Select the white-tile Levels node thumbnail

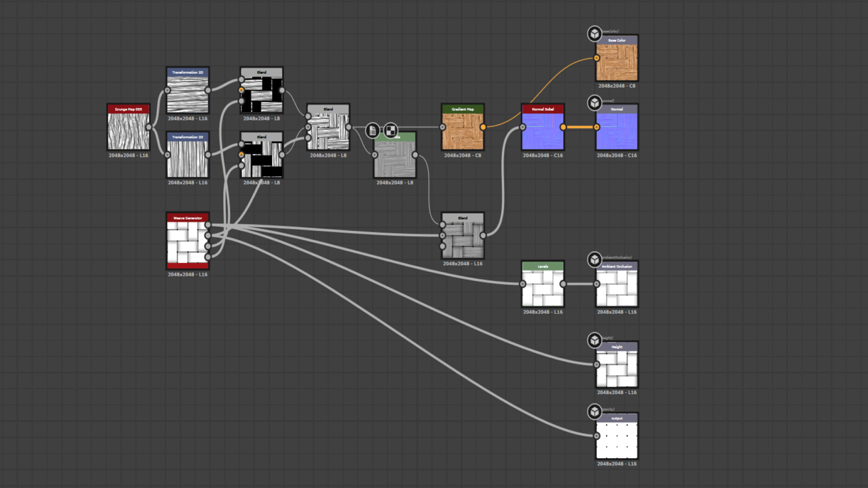[x=543, y=288]
